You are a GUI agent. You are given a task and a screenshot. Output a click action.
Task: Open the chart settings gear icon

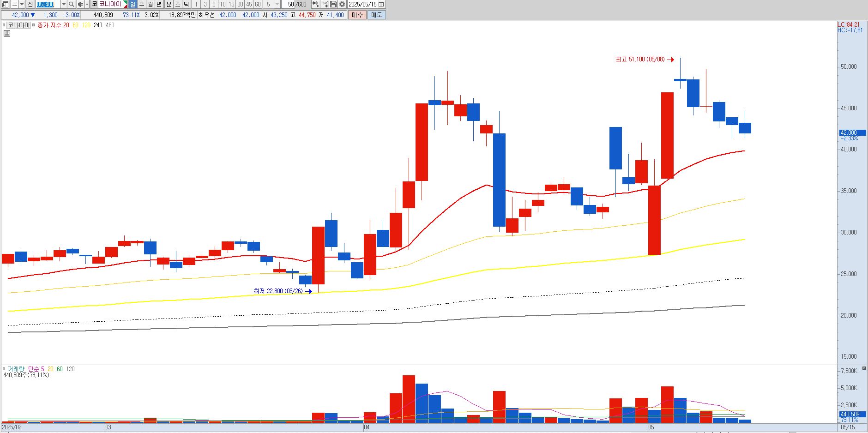click(x=342, y=4)
